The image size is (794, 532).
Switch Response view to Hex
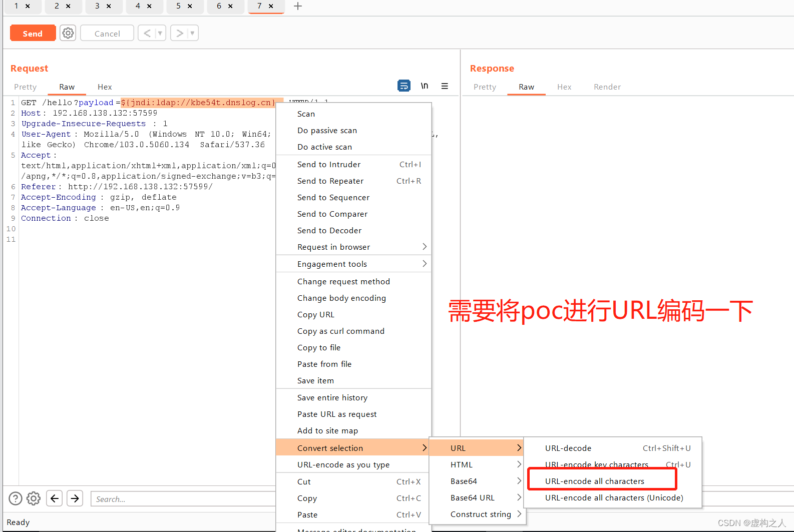(x=564, y=87)
